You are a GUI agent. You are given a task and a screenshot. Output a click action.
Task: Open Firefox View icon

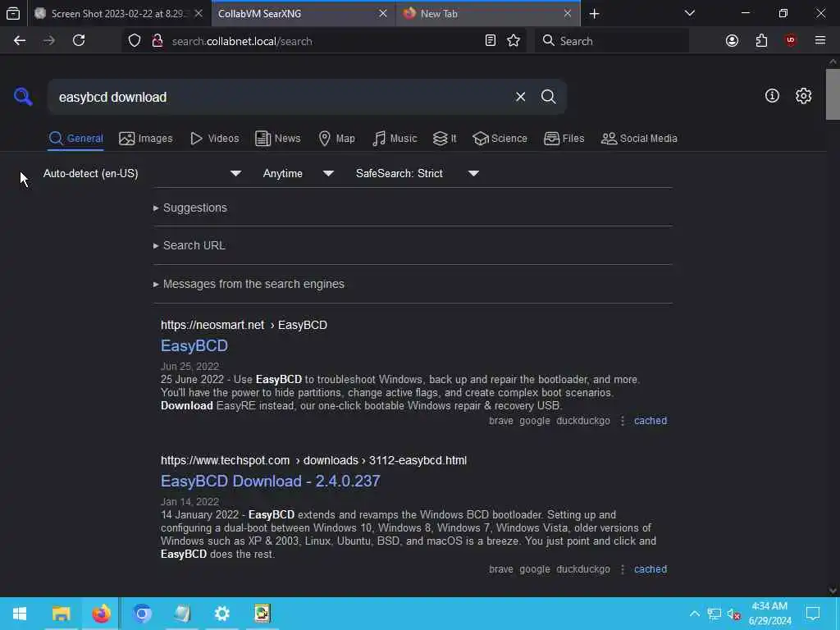[13, 14]
